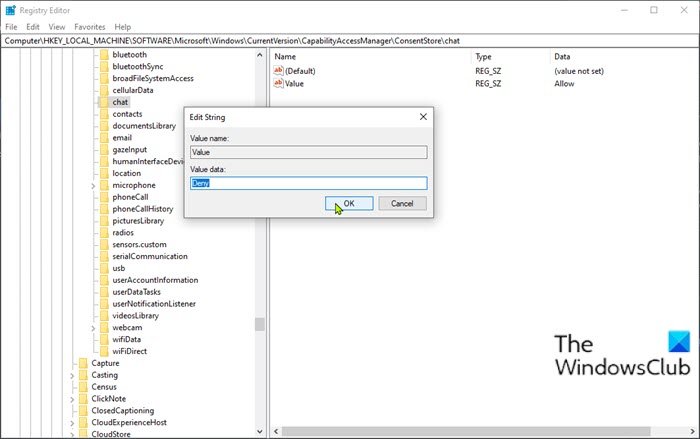Click the wifiData folder icon
This screenshot has width=700, height=439.
point(104,339)
